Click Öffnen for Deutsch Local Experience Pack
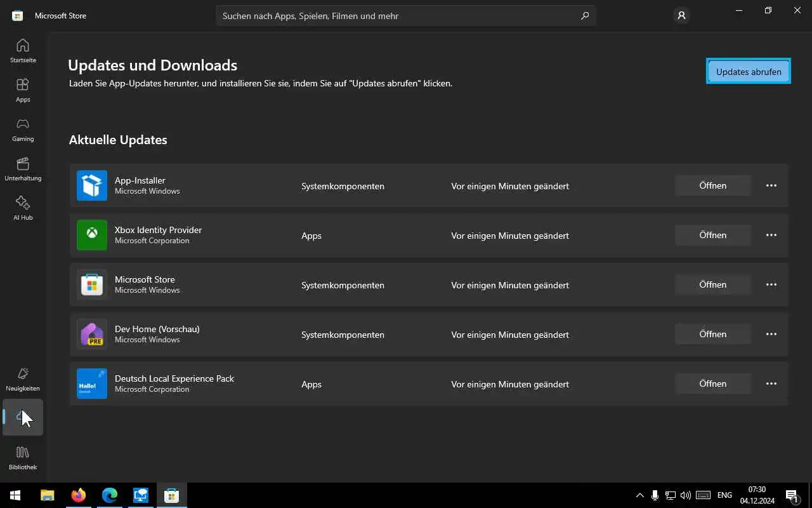Viewport: 812px width, 508px height. tap(713, 384)
